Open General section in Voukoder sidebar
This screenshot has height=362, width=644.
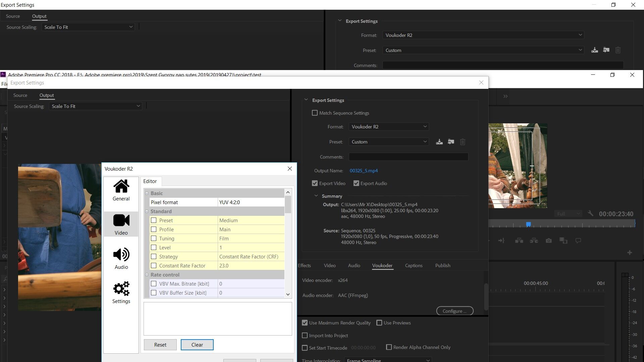click(x=121, y=190)
